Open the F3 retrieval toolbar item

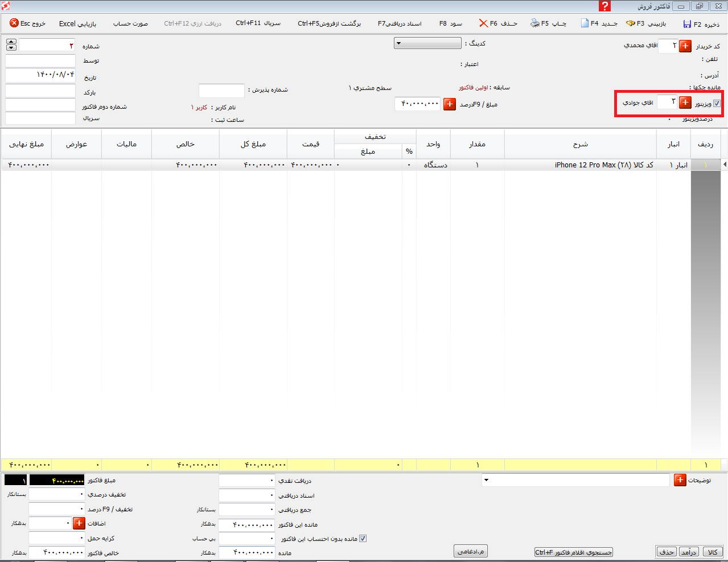tap(646, 23)
